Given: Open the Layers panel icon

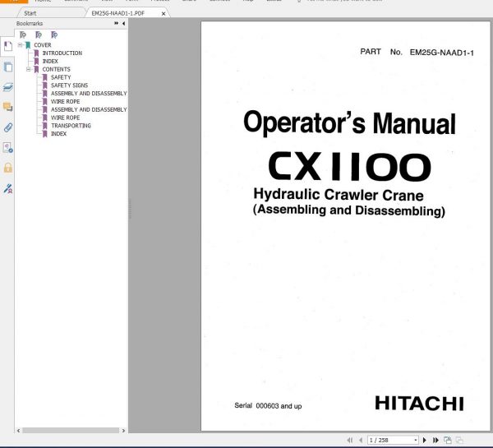Looking at the screenshot, I should (x=8, y=87).
